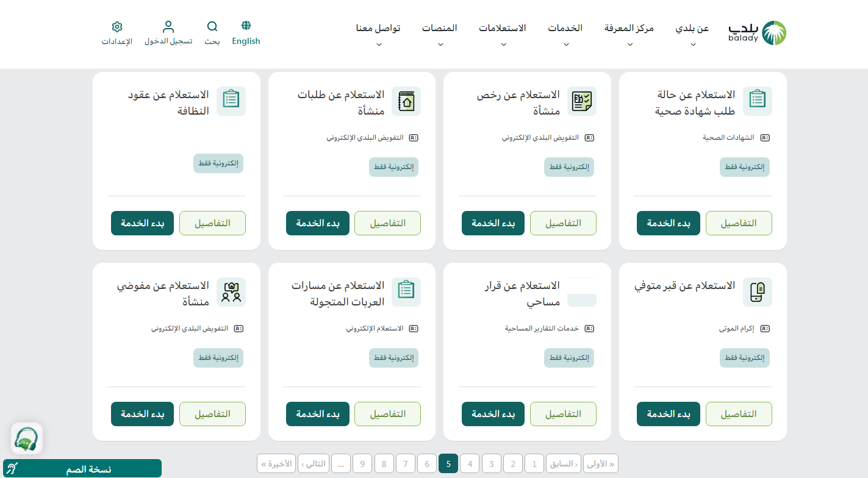This screenshot has height=478, width=868.
Task: Click title الاستعلام عن قرار مساحي
Action: (522, 294)
